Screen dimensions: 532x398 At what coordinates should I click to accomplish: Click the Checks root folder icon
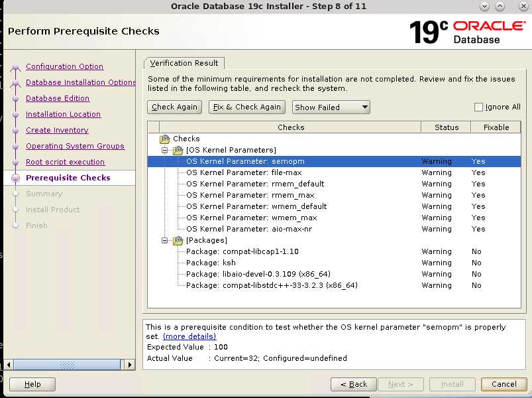[165, 139]
